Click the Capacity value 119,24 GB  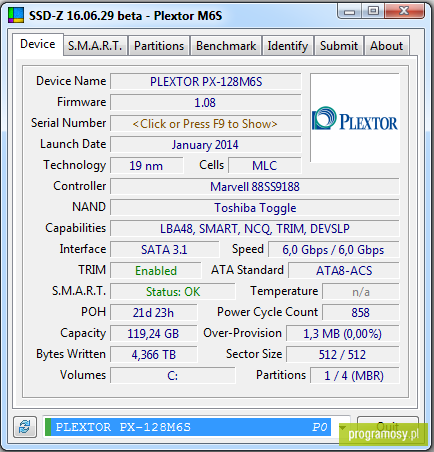point(154,334)
